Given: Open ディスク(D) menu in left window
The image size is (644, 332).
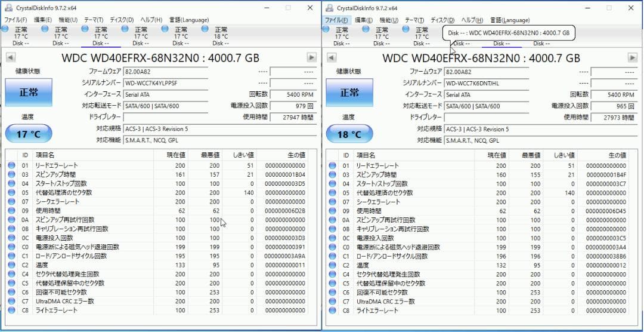Looking at the screenshot, I should [122, 20].
